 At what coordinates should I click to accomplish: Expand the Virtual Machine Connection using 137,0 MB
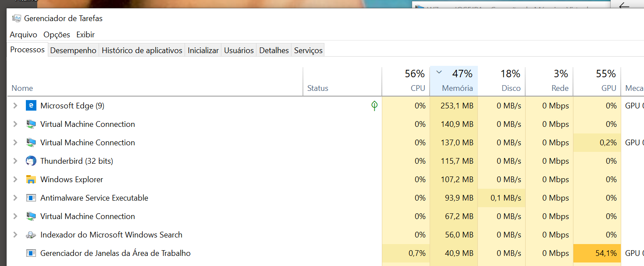[15, 143]
